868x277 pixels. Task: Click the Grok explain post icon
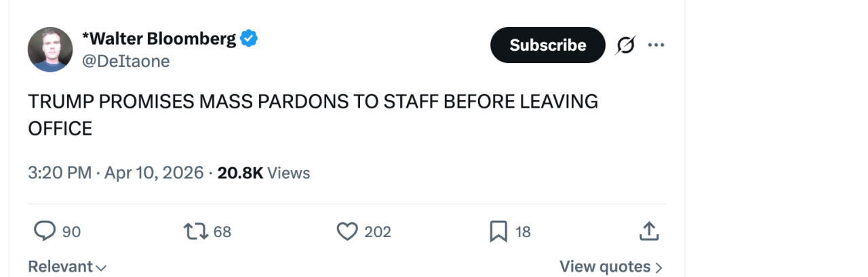pos(625,45)
